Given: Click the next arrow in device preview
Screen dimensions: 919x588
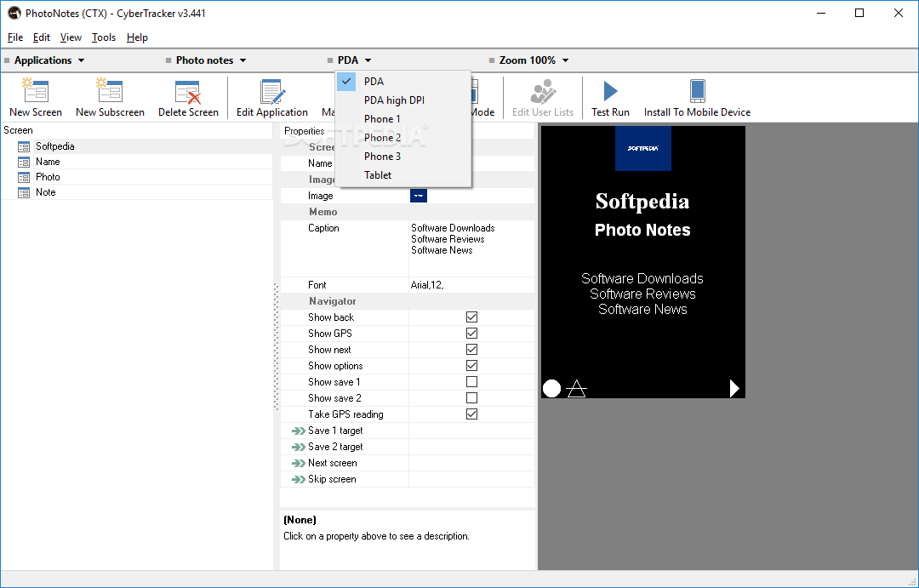Looking at the screenshot, I should 733,388.
